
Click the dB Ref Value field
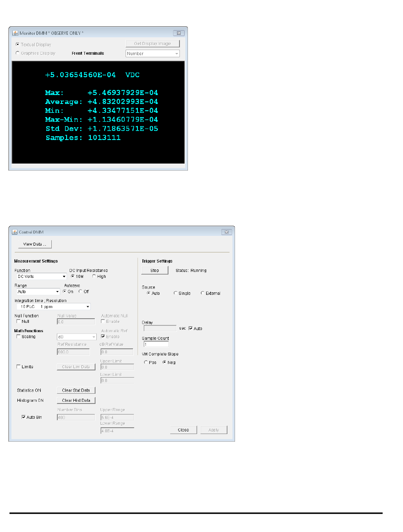pyautogui.click(x=117, y=352)
